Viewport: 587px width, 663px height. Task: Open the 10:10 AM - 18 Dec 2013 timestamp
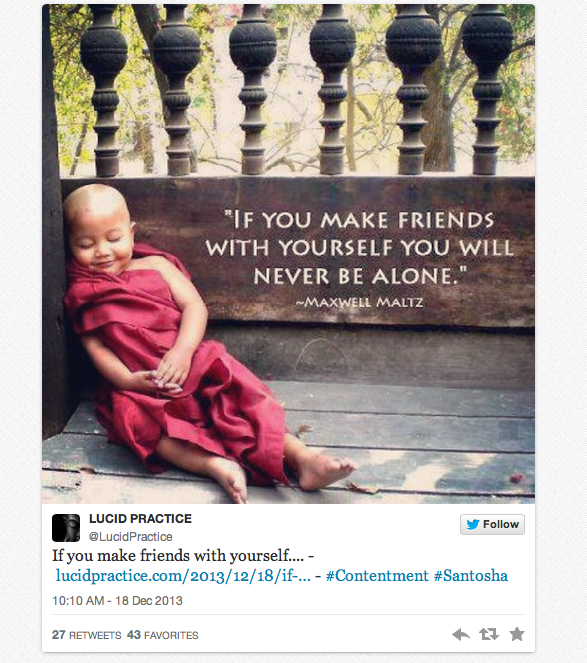pos(117,600)
